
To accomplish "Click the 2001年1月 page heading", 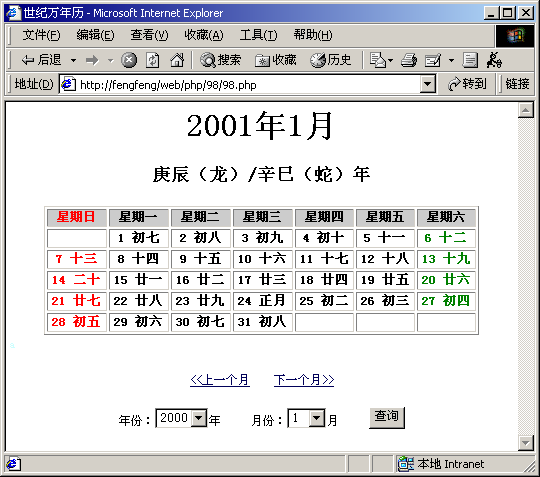I will (x=260, y=126).
